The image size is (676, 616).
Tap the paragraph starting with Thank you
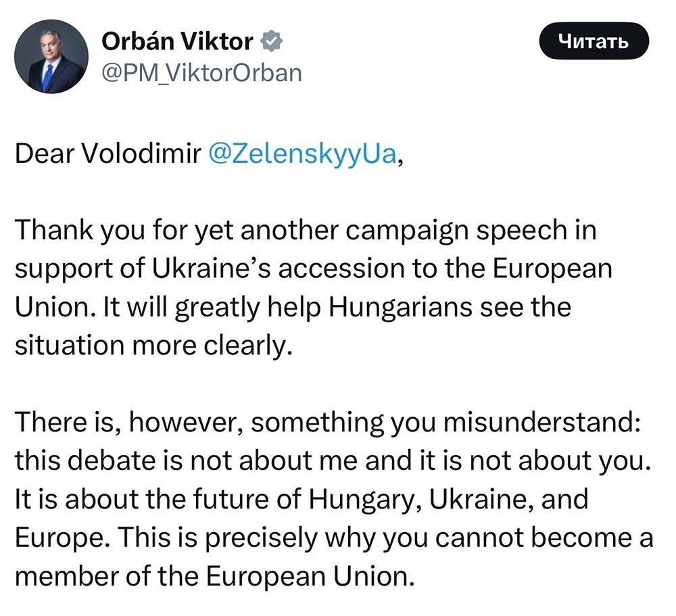click(304, 230)
